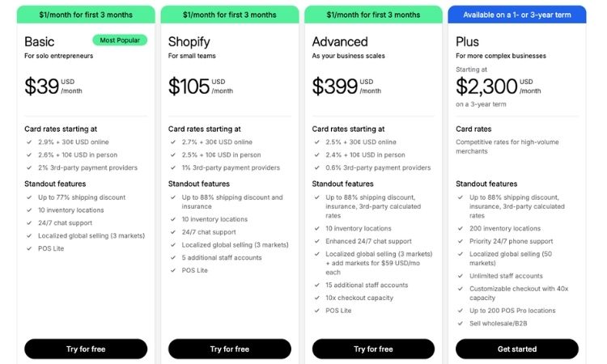Click checkmark next to 200 inventory locations
Viewport: 607px width, 364px height.
coord(461,228)
